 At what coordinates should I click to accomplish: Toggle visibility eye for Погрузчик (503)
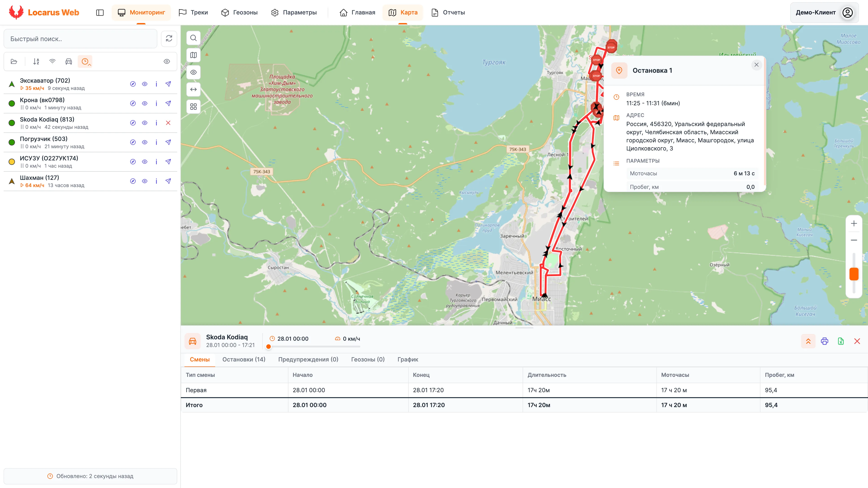tap(145, 142)
